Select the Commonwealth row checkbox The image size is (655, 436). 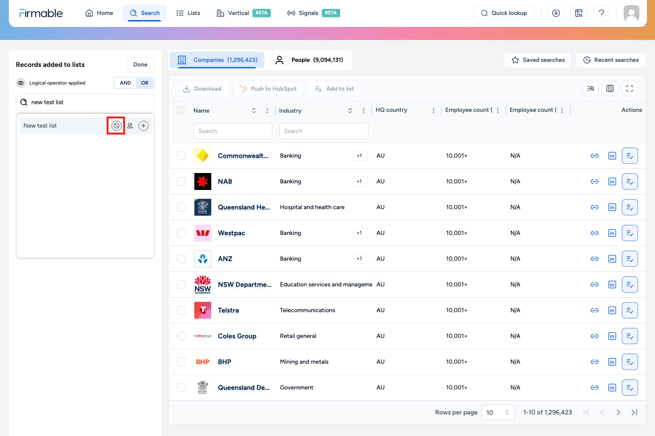pyautogui.click(x=181, y=156)
